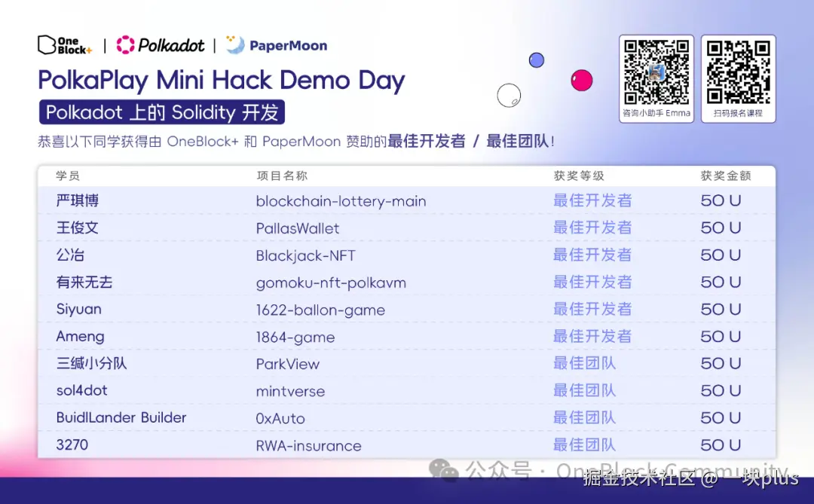Click the Polkadot 上的 Solidity 开发 badge

[x=162, y=112]
